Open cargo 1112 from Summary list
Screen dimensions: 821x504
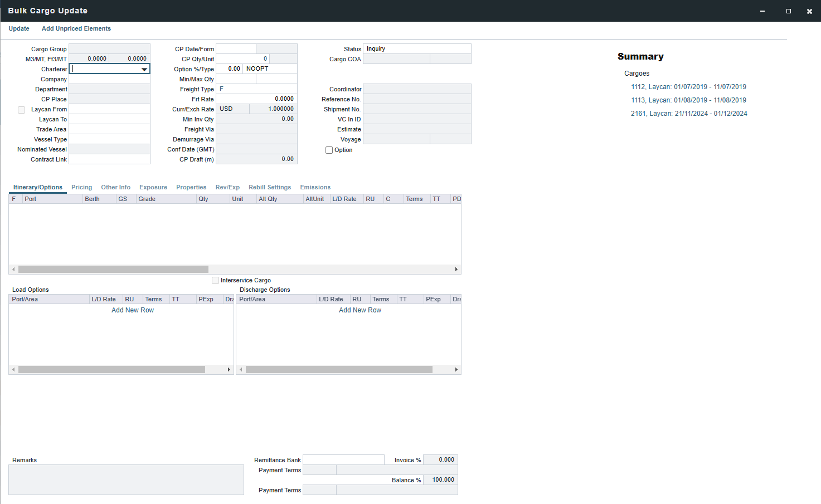tap(688, 87)
